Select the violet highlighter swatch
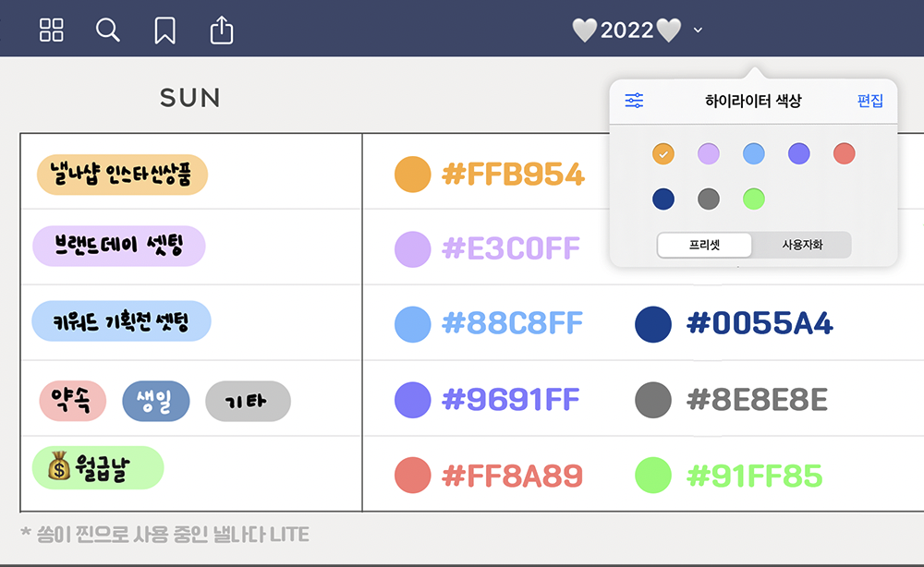 click(799, 153)
